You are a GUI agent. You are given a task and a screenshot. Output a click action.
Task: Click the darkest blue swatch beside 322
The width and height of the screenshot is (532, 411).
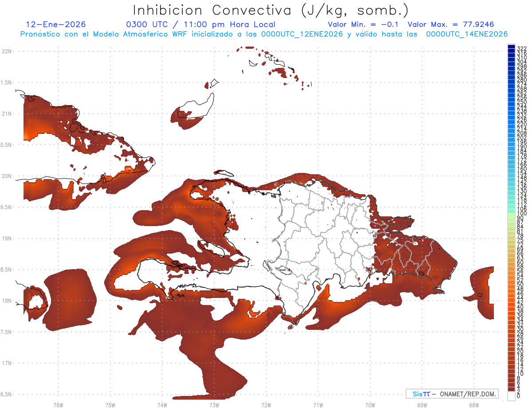(511, 47)
